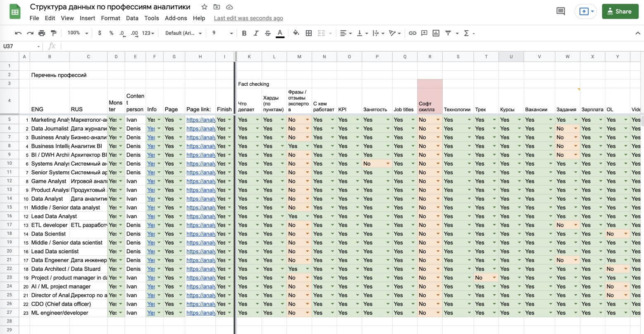Toggle italic formatting
The width and height of the screenshot is (644, 334).
pos(256,33)
